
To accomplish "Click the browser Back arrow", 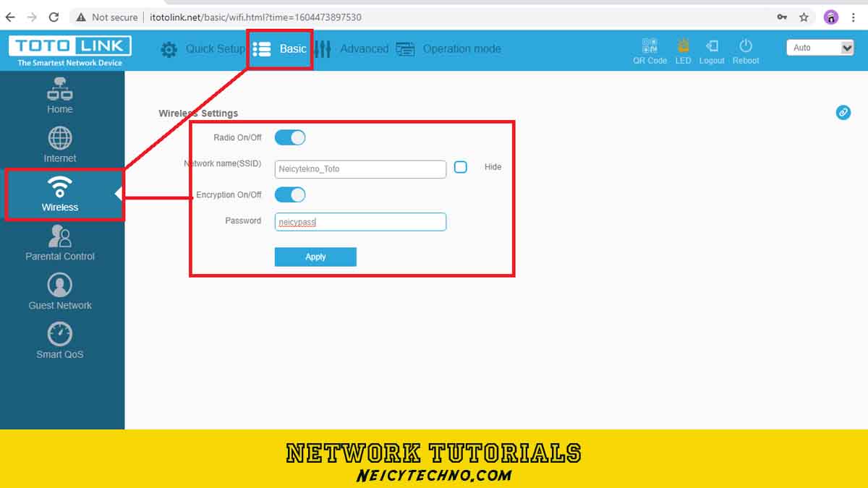I will click(x=10, y=17).
